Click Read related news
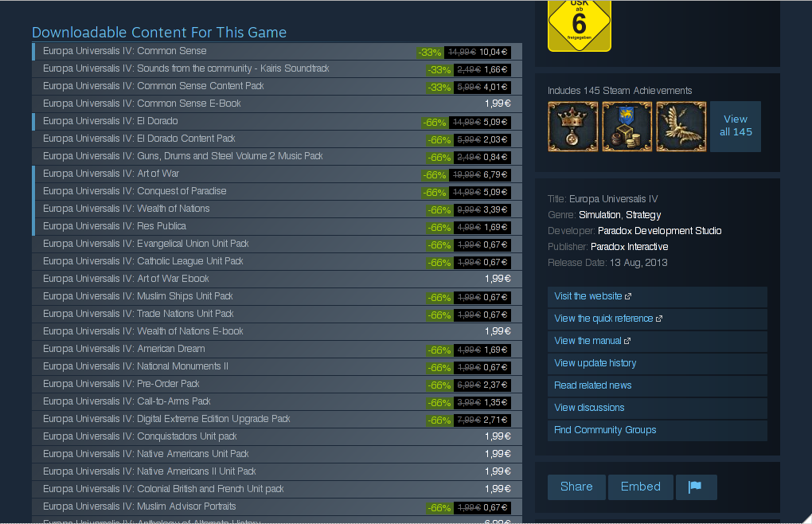The height and width of the screenshot is (524, 812). 657,385
